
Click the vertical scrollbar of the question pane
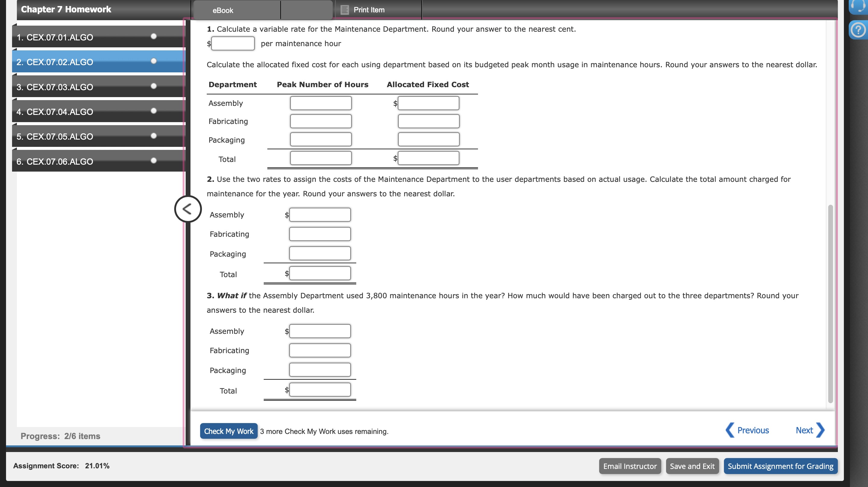tap(830, 303)
